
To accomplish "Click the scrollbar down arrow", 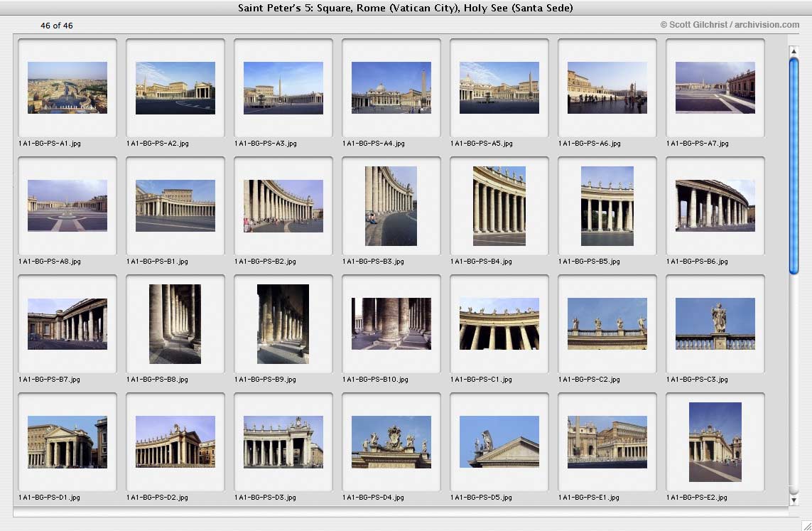I will [x=794, y=500].
